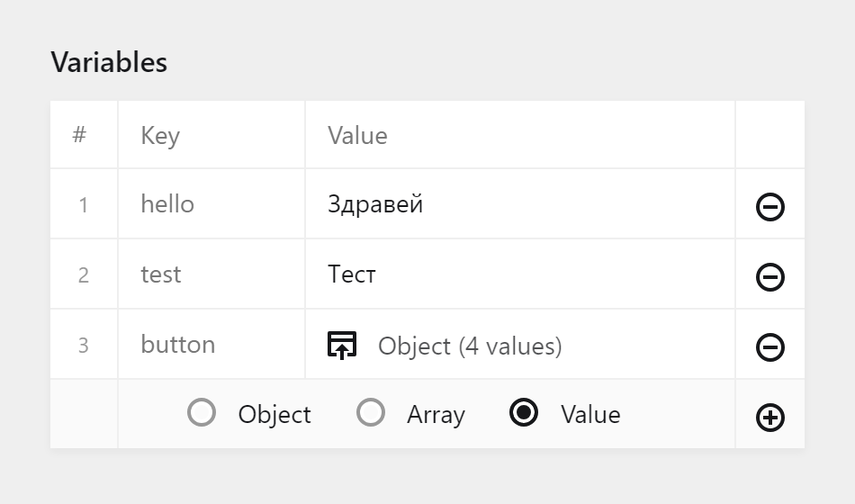Remove the hello variable row
The image size is (855, 504).
coord(769,207)
